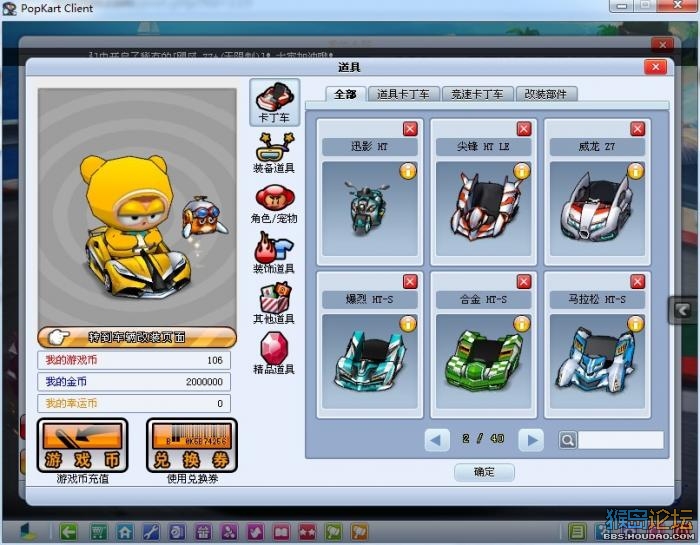Screen dimensions: 700x545
Task: Click the red two-stars icon
Action: click(x=307, y=532)
